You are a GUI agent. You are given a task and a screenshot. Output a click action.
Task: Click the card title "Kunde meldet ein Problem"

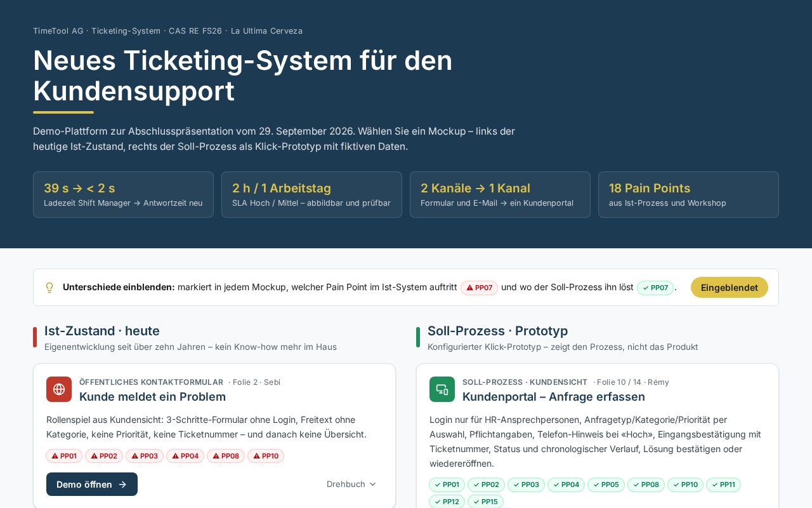[x=152, y=397]
